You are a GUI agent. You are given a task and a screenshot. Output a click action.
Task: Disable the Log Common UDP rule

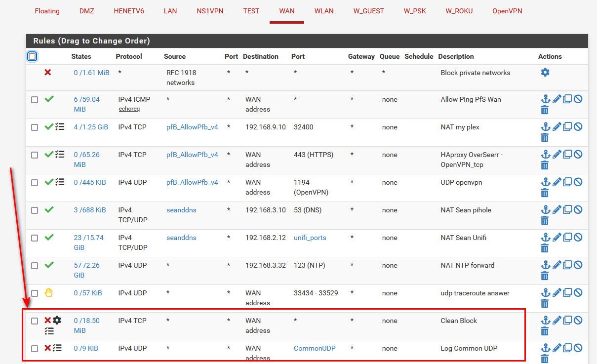[x=578, y=348]
